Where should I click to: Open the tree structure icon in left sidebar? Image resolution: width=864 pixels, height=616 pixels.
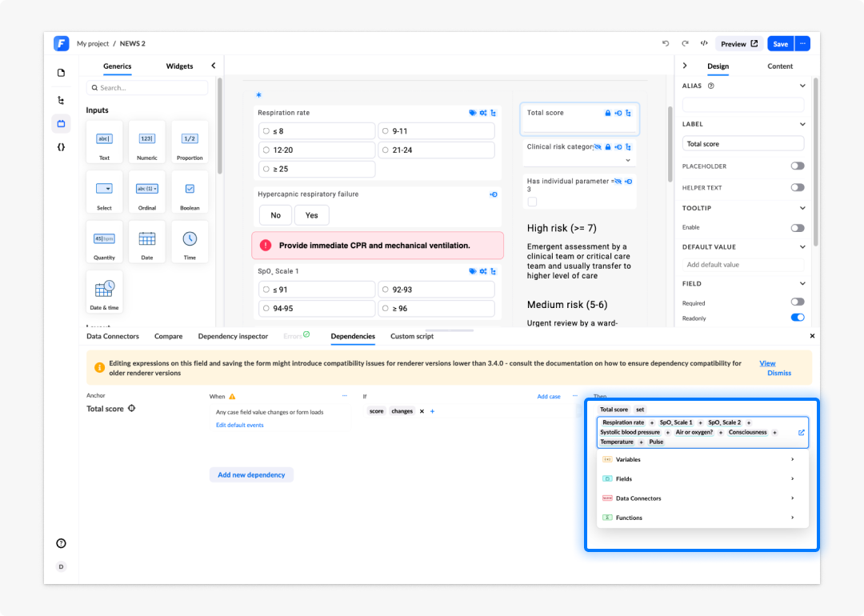(61, 100)
